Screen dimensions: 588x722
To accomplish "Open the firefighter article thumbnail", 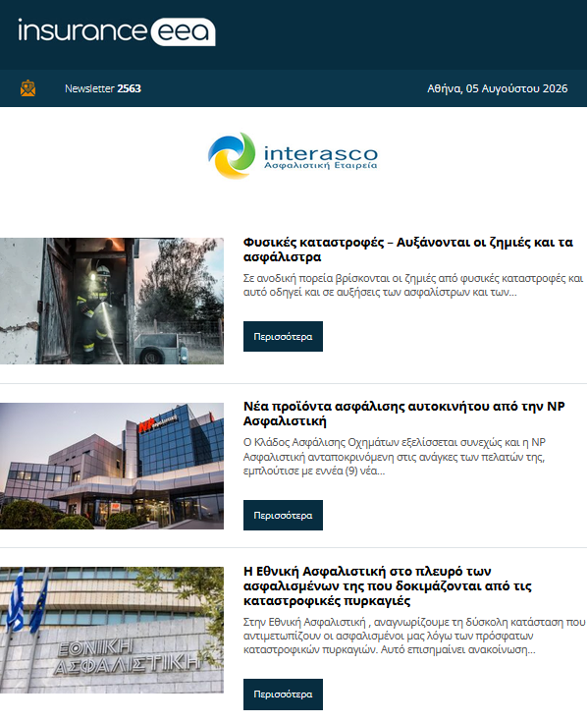I will (112, 302).
